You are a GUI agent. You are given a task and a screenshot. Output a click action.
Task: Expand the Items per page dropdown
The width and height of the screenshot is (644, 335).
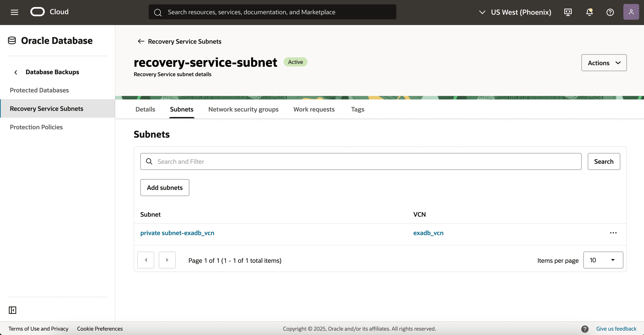603,260
